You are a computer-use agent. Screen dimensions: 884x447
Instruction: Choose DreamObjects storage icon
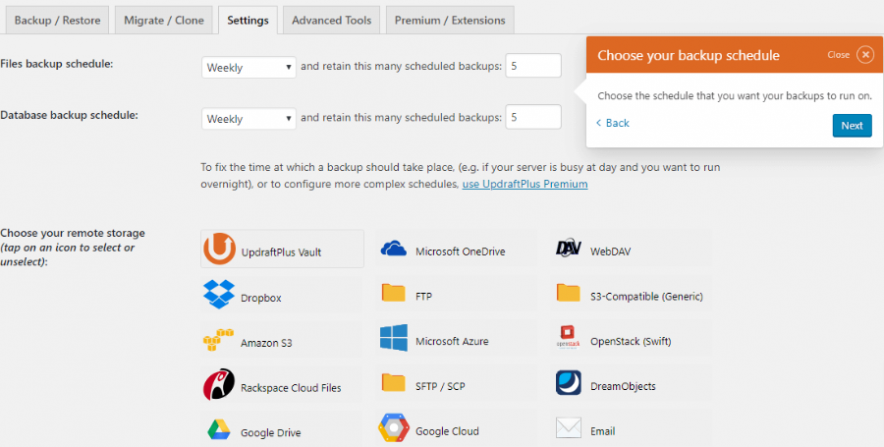pos(569,384)
